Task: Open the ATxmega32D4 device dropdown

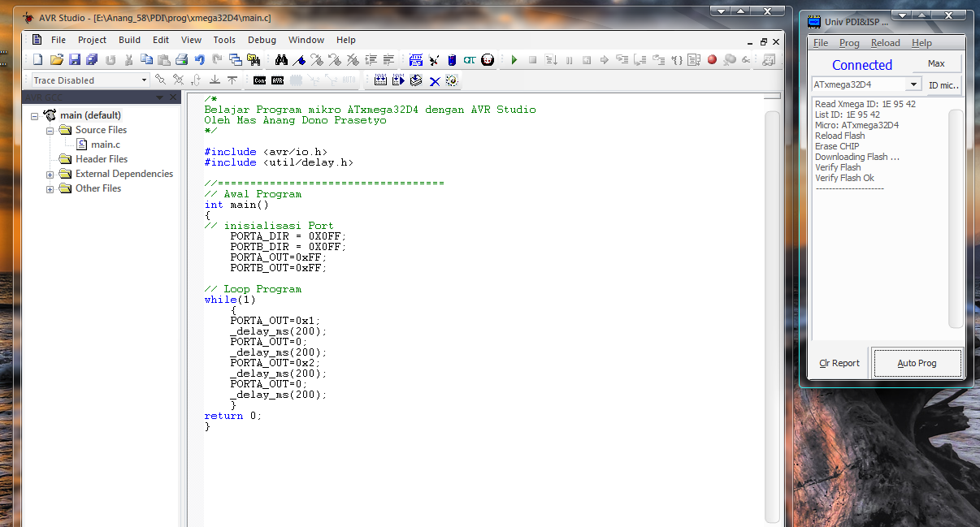Action: (913, 84)
